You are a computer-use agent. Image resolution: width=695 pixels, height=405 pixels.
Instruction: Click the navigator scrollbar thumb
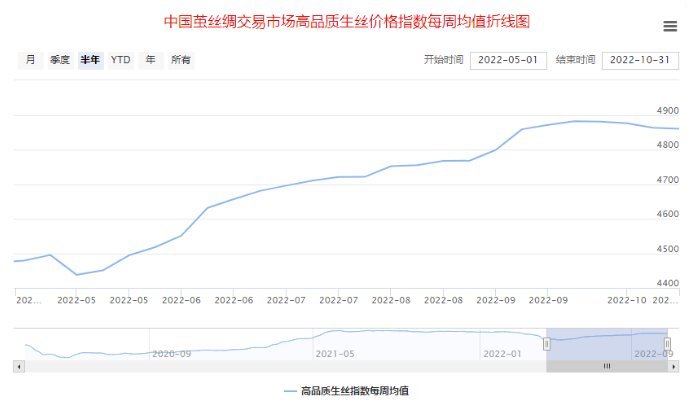[x=606, y=367]
